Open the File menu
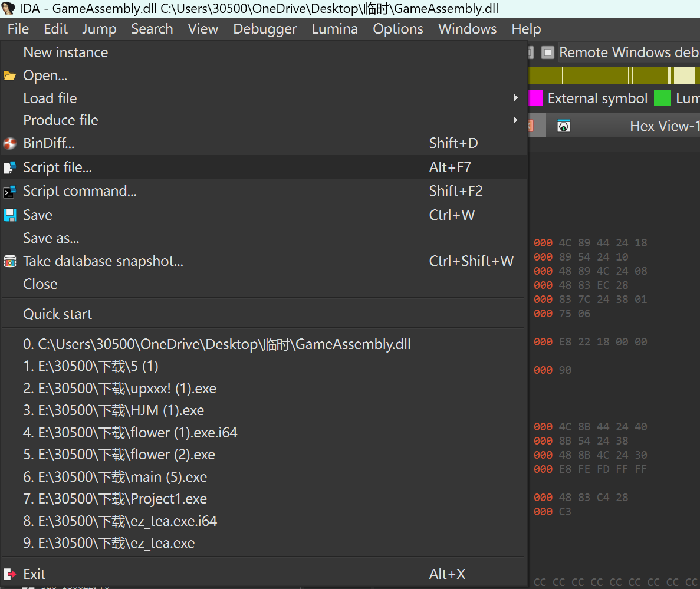Image resolution: width=700 pixels, height=589 pixels. [18, 29]
